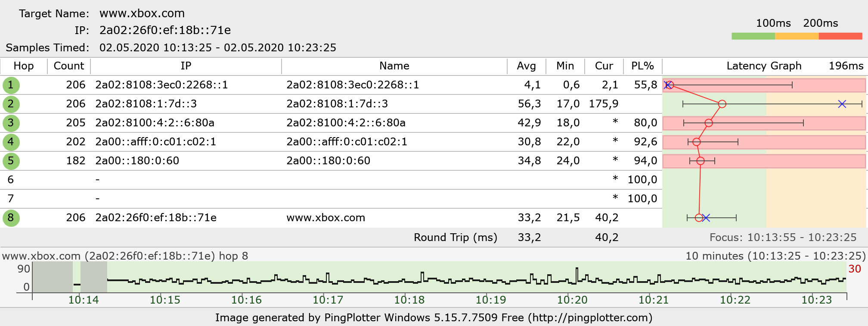Click hop 5 count value 182
The image size is (868, 326).
coord(76,161)
